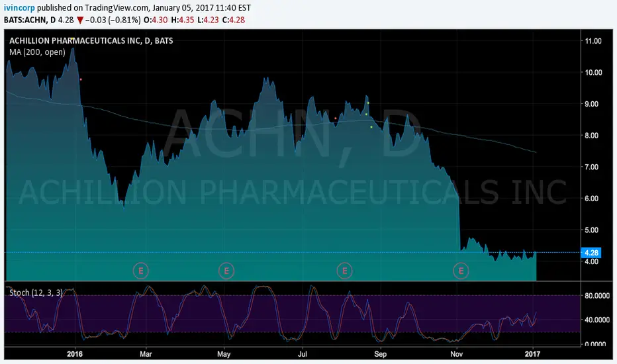Click the Jul time axis label
The image size is (617, 364).
(302, 354)
